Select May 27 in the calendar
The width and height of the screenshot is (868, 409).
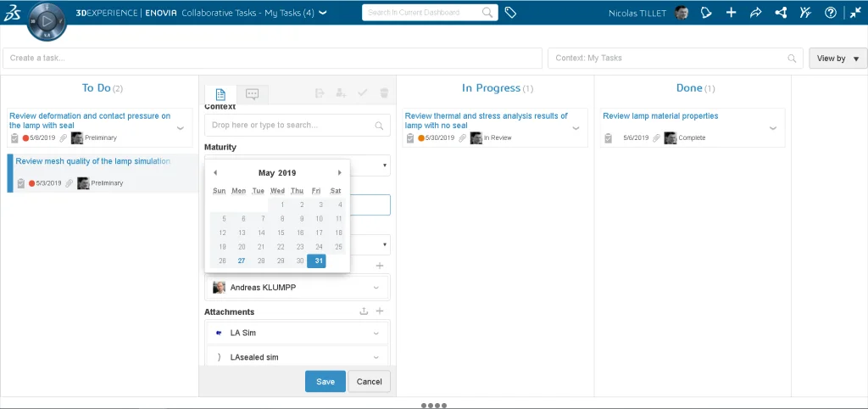pos(242,261)
